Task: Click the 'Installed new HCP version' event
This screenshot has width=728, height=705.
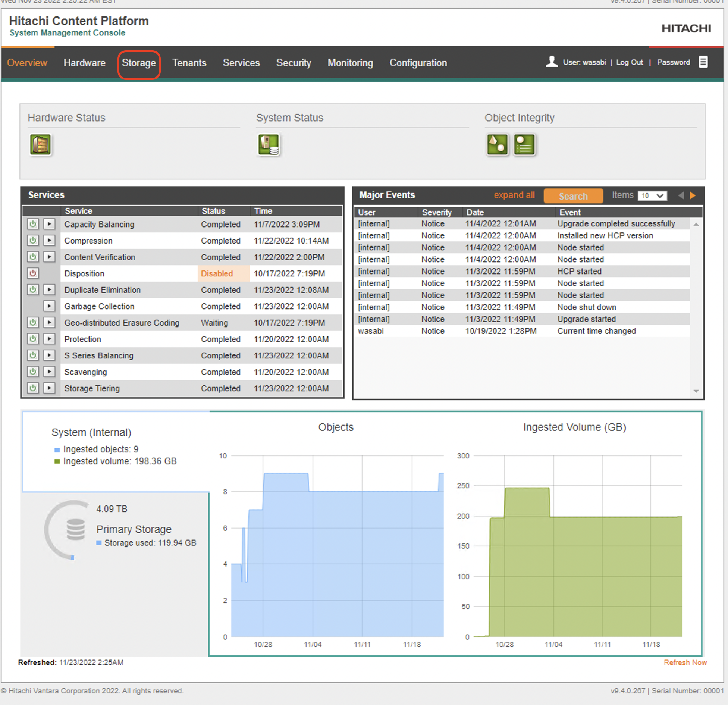Action: (605, 236)
